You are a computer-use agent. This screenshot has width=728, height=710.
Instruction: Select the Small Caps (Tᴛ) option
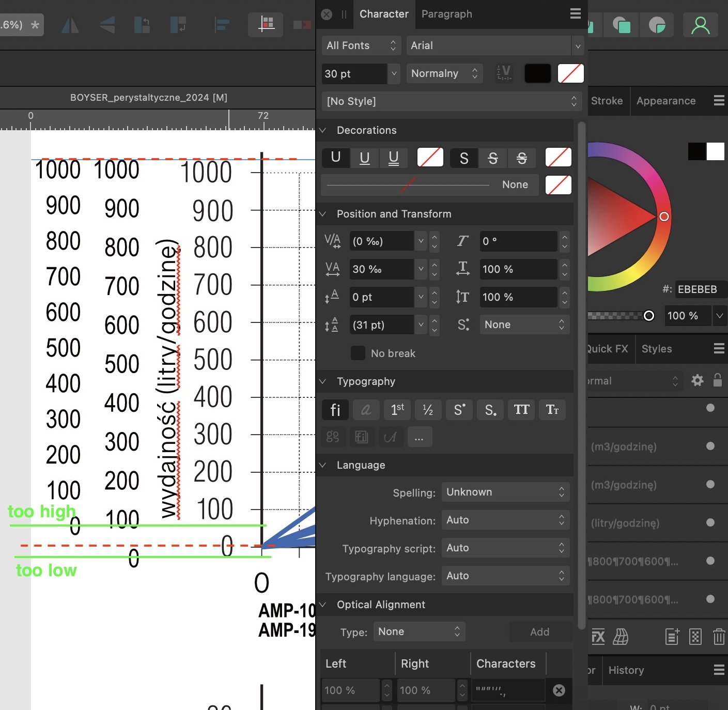tap(552, 410)
